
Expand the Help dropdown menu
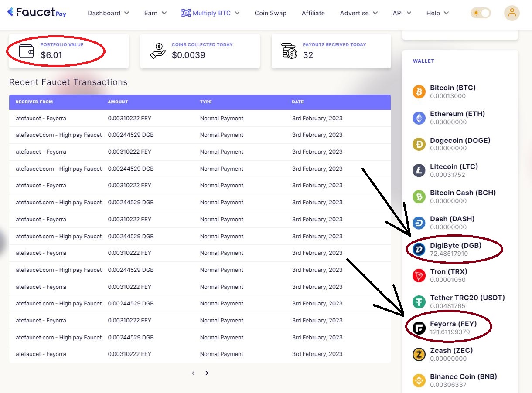point(438,13)
